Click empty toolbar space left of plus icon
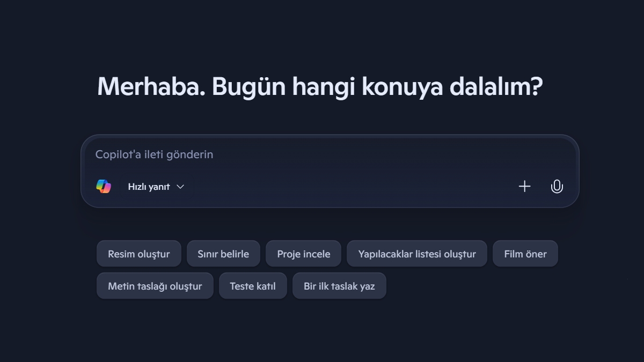Viewport: 644px width, 362px height. click(349, 187)
